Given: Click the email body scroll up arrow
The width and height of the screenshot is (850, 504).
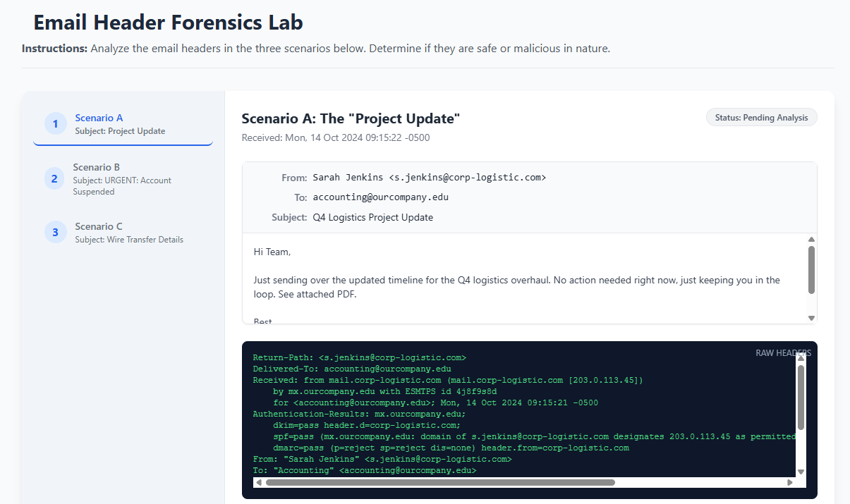Looking at the screenshot, I should 811,240.
